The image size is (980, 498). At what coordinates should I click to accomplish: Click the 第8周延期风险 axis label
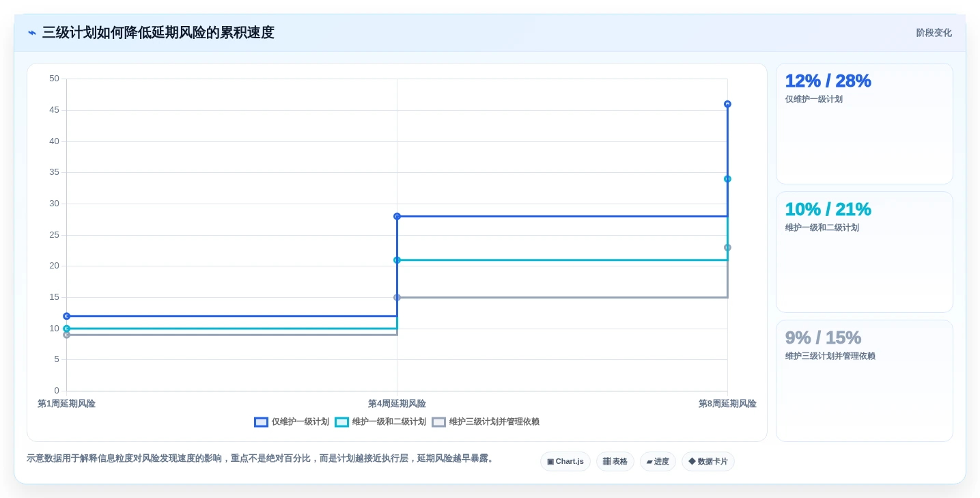tap(727, 404)
